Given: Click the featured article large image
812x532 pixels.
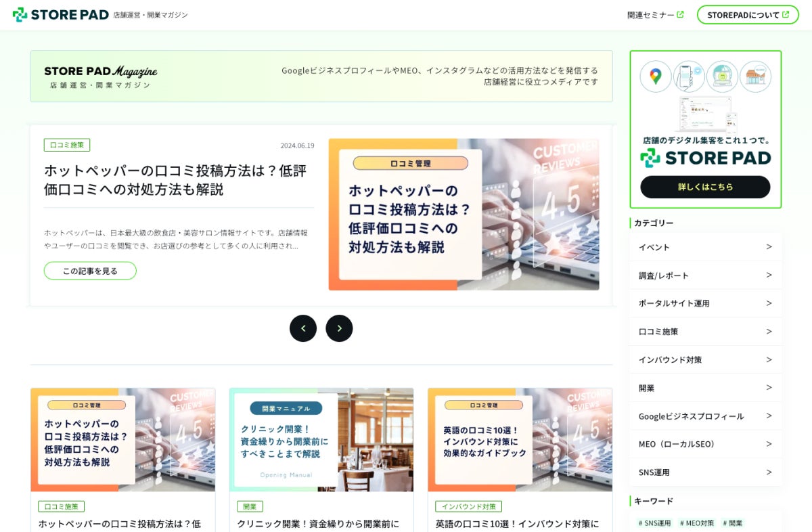Looking at the screenshot, I should click(464, 215).
